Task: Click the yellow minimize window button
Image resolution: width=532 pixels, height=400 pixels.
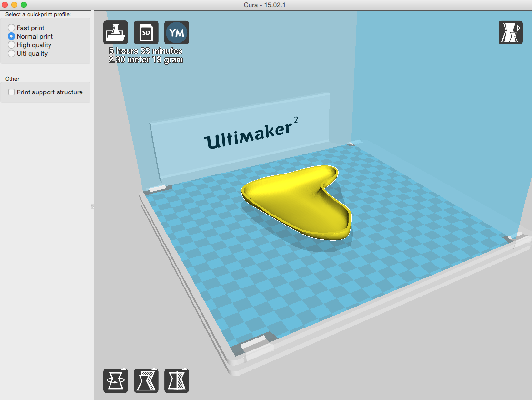Action: [14, 5]
